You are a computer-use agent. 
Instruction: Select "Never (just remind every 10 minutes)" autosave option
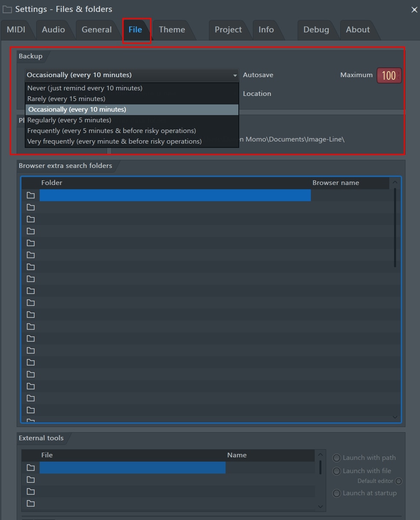pyautogui.click(x=84, y=88)
